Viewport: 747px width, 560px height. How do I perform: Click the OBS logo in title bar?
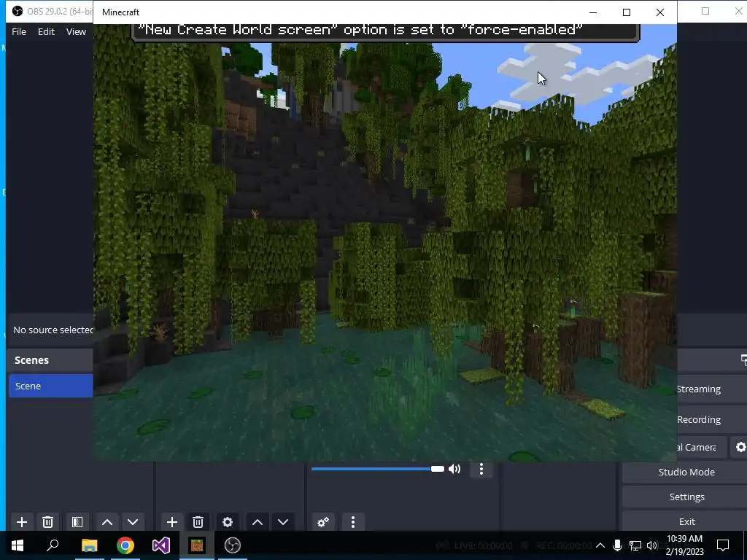tap(18, 11)
